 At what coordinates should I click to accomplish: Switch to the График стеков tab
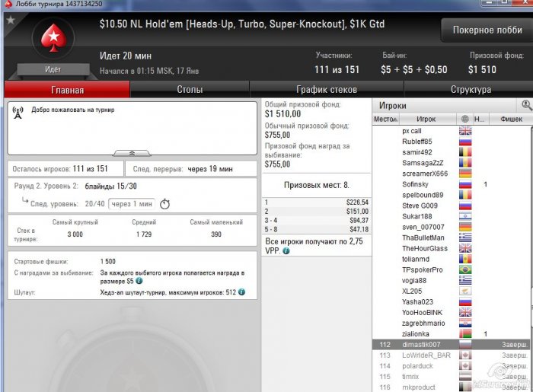click(327, 90)
